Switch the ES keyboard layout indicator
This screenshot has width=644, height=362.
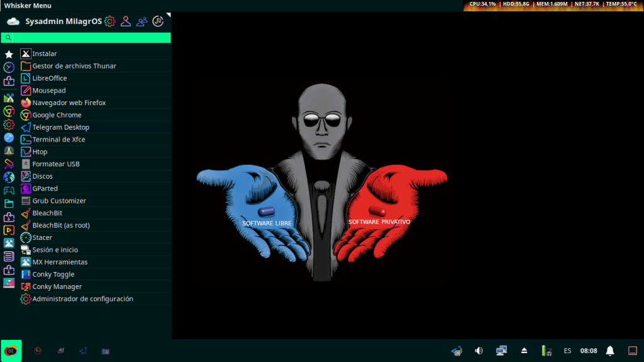(567, 351)
